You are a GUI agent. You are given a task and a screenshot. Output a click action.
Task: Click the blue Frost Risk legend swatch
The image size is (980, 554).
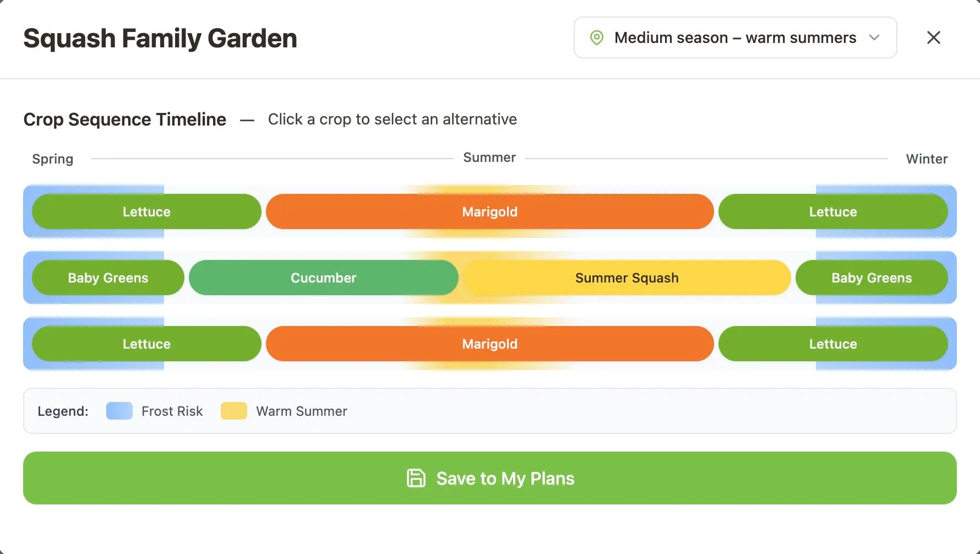click(x=119, y=411)
